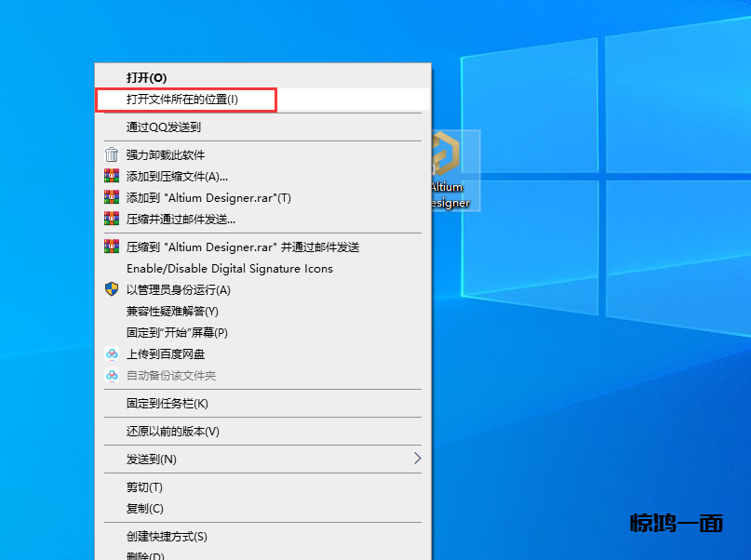Click WinRAR icon beside 添加到压缩文件(A)...
This screenshot has width=751, height=560.
coord(112,177)
